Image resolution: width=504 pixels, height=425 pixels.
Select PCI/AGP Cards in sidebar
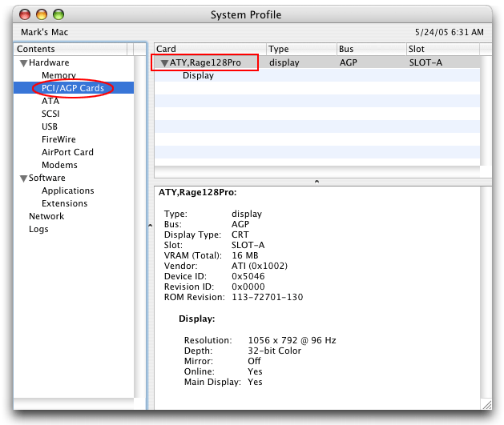72,88
